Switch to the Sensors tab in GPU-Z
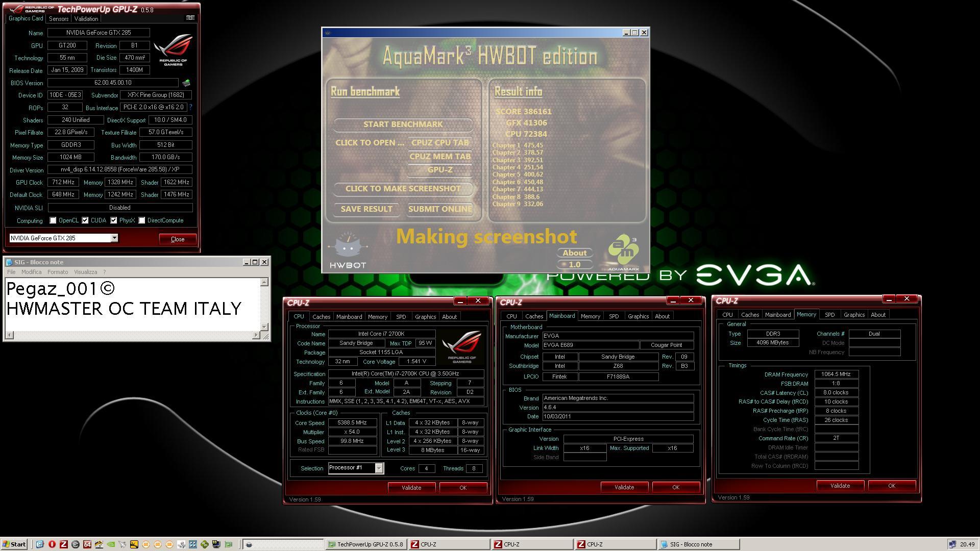Viewport: 980px width, 551px height. (x=59, y=19)
